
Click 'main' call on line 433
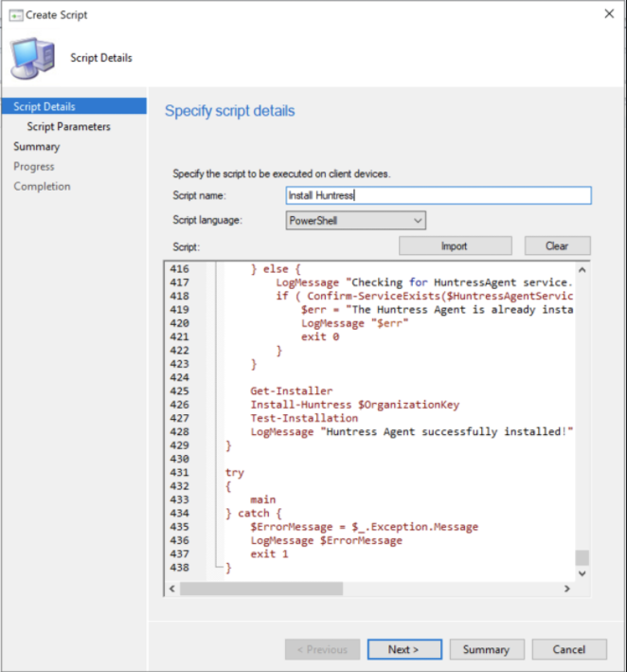pyautogui.click(x=263, y=499)
